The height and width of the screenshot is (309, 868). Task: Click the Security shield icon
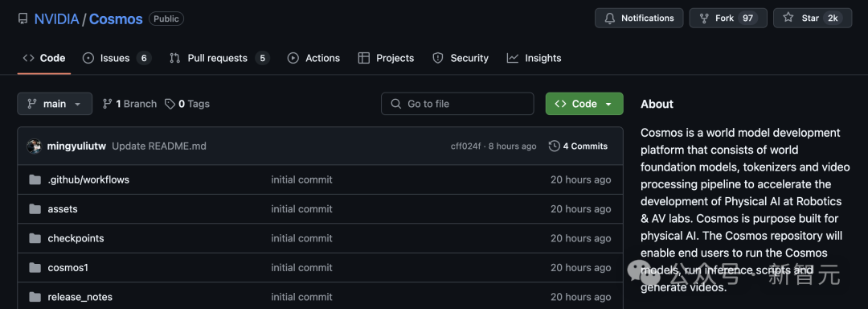coord(438,58)
